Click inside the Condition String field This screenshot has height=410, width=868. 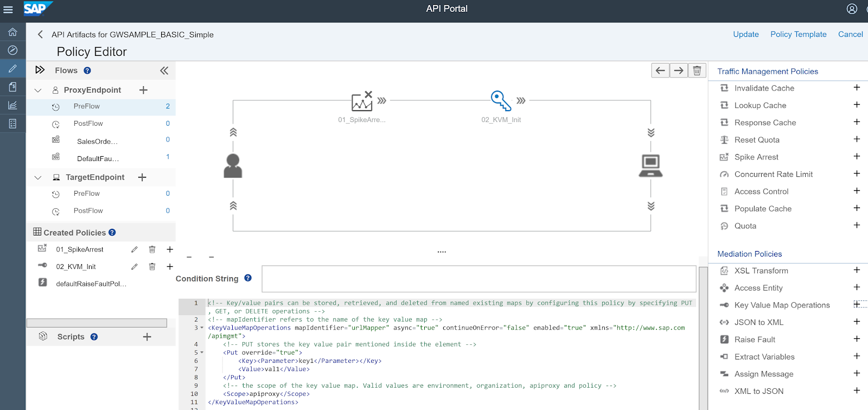tap(479, 279)
